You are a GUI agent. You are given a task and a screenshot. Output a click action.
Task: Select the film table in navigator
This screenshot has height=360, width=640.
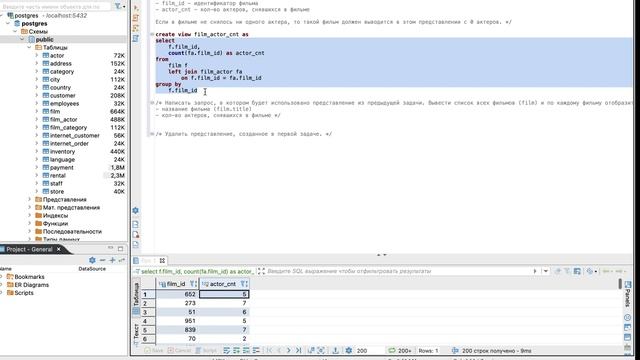[55, 111]
